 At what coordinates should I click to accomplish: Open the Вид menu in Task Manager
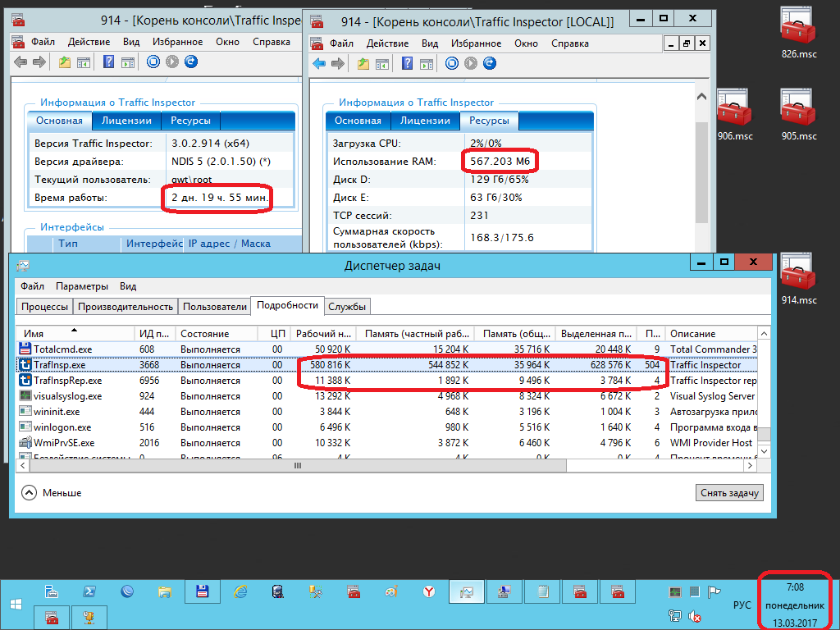click(x=127, y=286)
